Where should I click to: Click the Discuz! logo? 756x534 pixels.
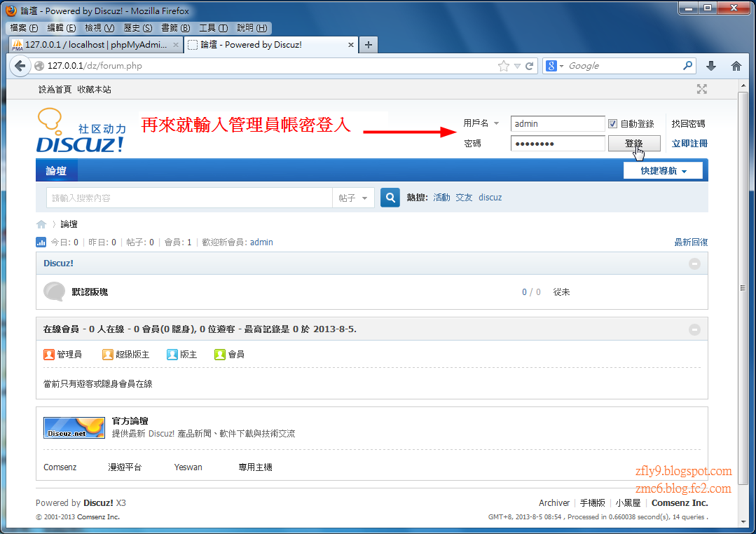(81, 131)
